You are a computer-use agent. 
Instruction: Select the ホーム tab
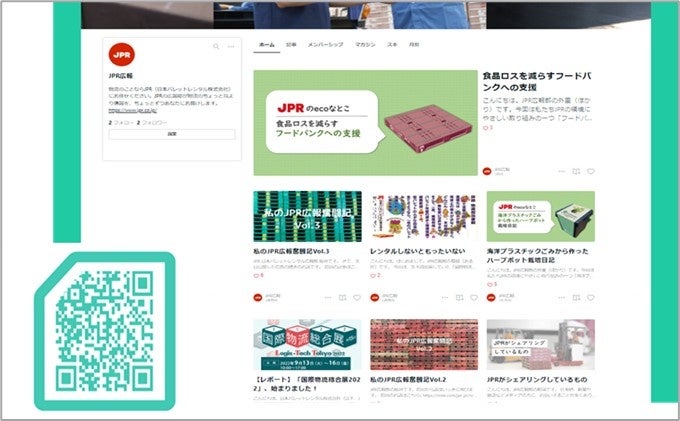[x=267, y=45]
